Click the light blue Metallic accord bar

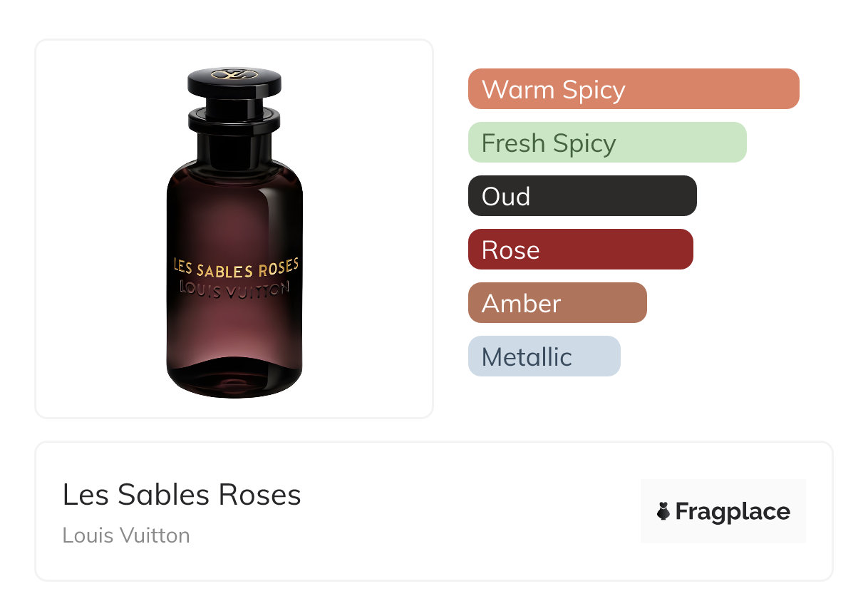click(x=544, y=356)
